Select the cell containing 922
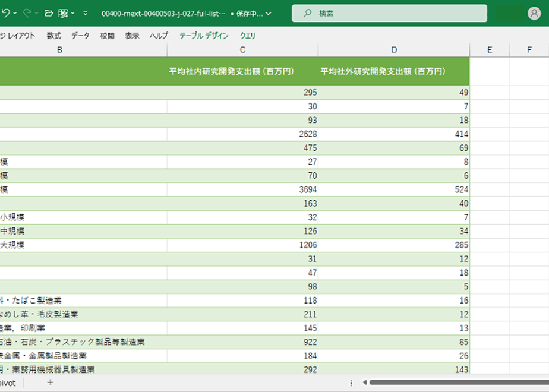 (242, 342)
